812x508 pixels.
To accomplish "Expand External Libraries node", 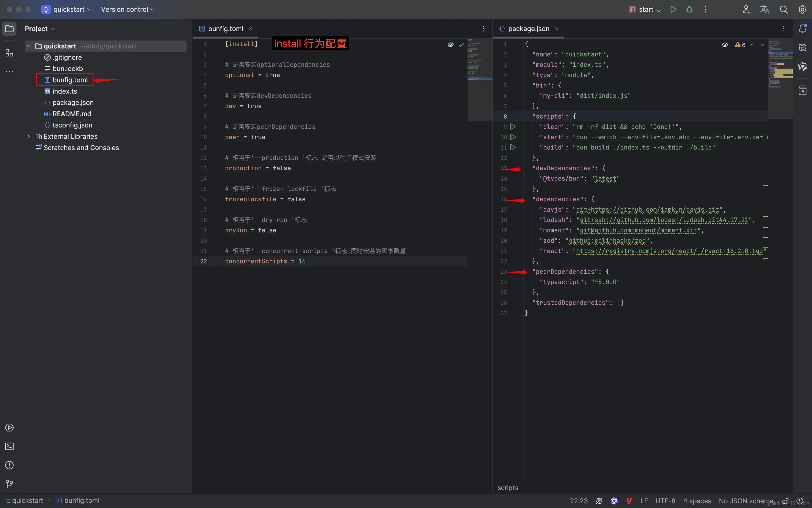I will point(28,137).
